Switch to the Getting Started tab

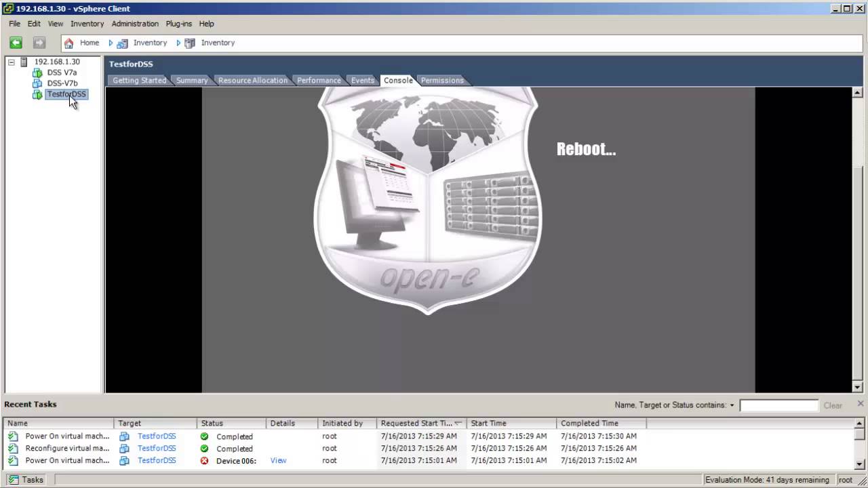[139, 81]
